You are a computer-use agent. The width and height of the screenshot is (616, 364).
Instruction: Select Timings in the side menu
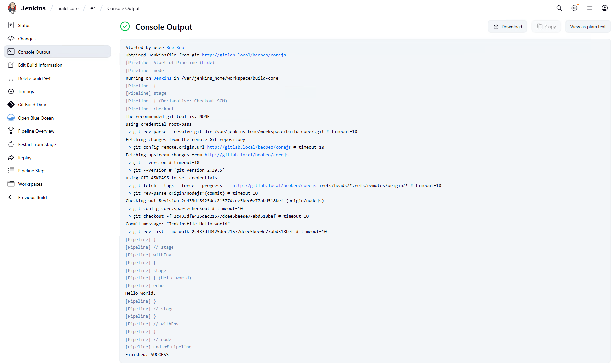point(26,91)
